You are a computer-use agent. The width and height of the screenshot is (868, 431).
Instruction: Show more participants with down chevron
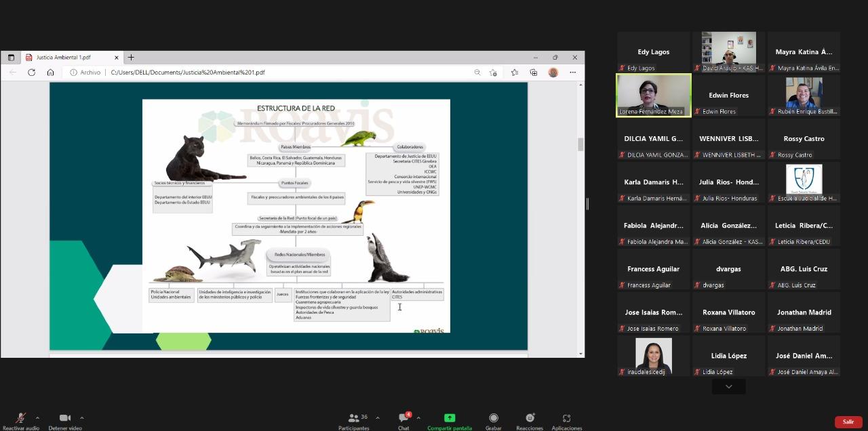728,386
